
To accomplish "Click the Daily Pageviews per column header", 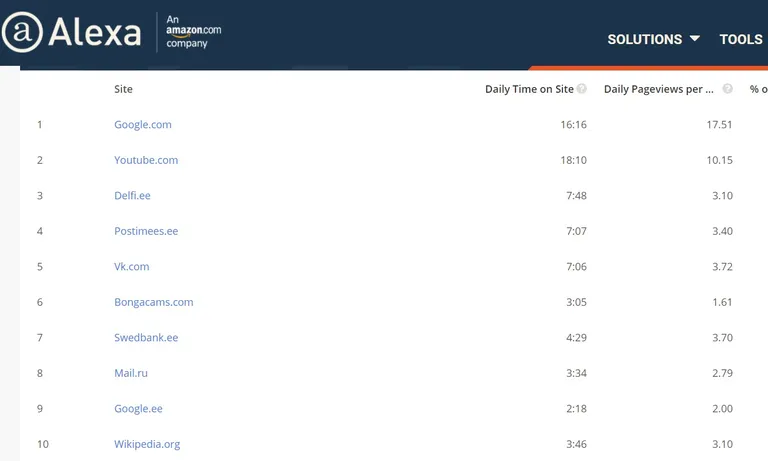I will pos(659,89).
